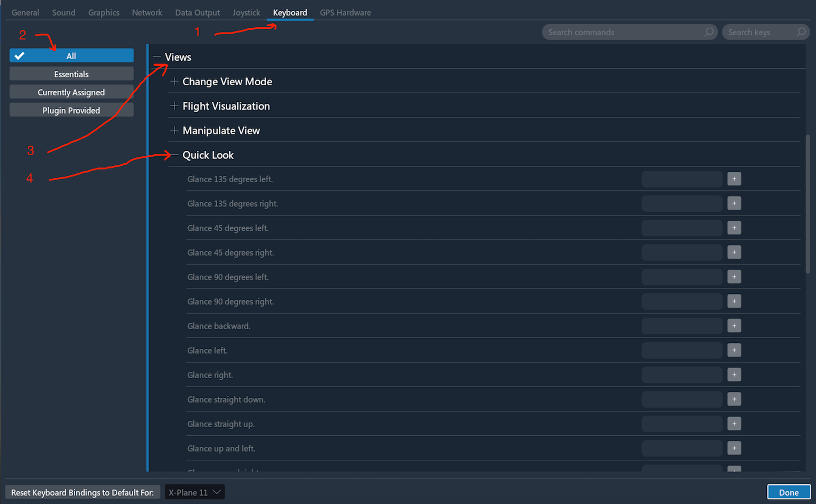Click key field for Glance left
816x504 pixels.
coord(682,350)
